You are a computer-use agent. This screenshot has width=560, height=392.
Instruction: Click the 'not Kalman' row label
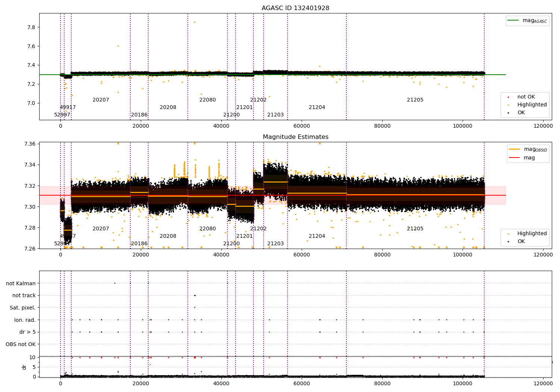click(x=21, y=283)
